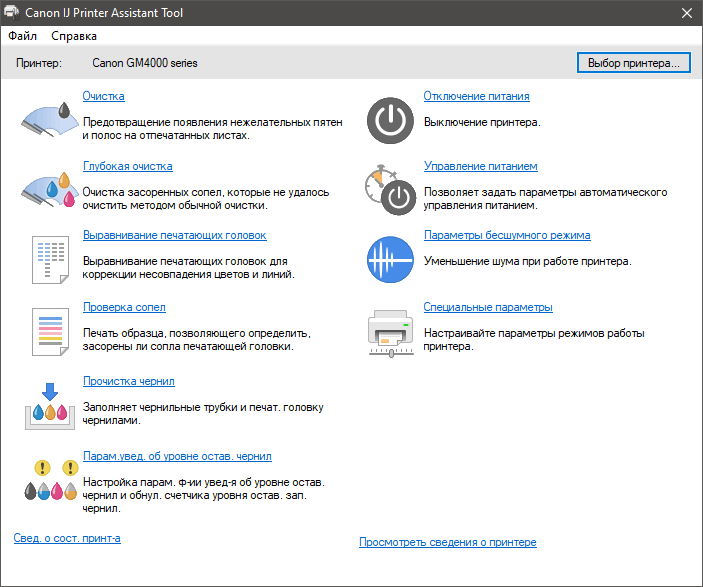
Task: Click the Power Management timer icon
Action: point(389,187)
